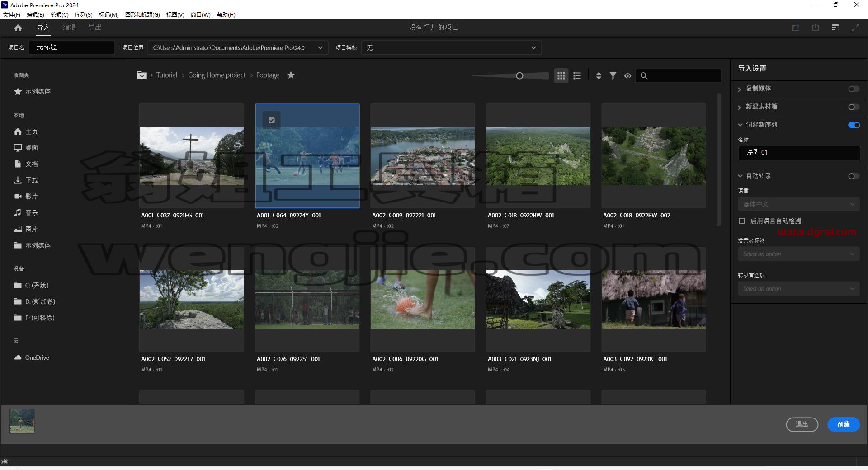Toggle hidden items eye icon

pos(627,76)
